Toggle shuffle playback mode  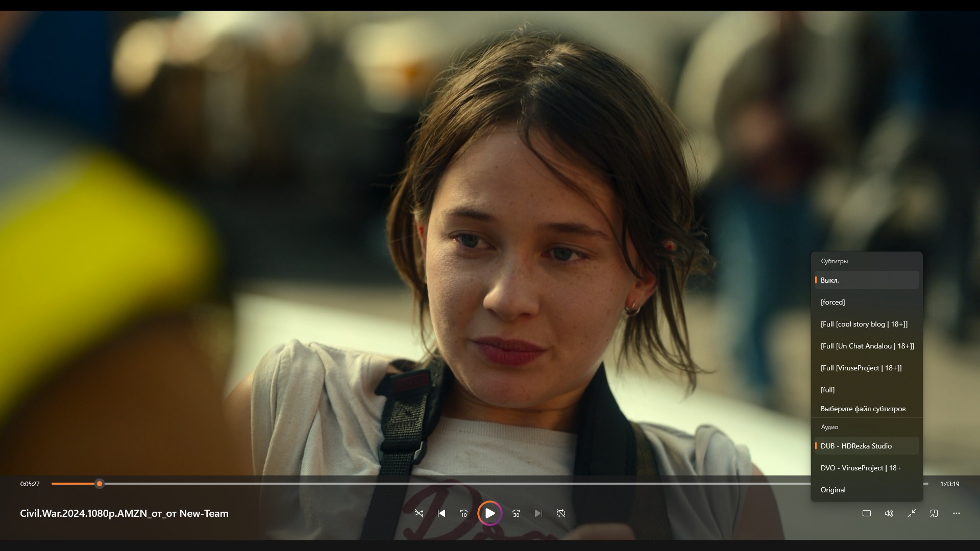[419, 513]
